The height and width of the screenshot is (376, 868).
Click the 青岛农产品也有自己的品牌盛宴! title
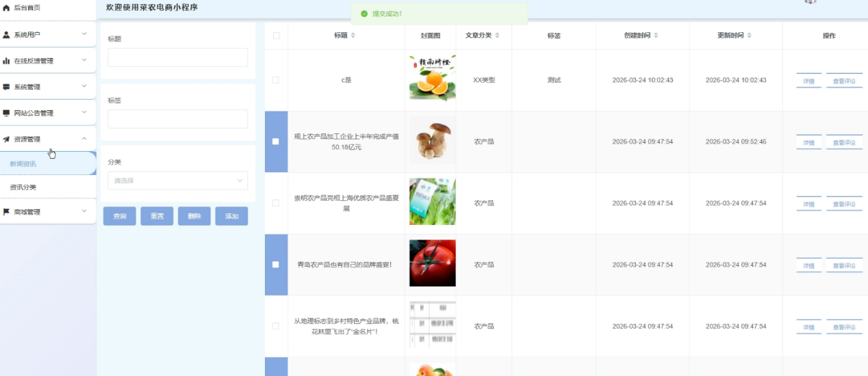pos(346,265)
